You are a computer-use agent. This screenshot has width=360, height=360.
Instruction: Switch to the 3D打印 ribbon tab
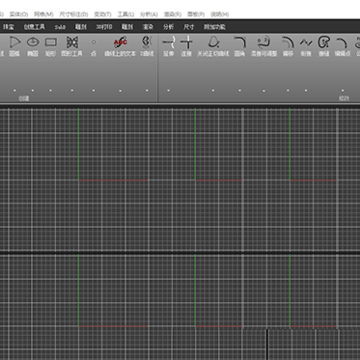click(104, 27)
